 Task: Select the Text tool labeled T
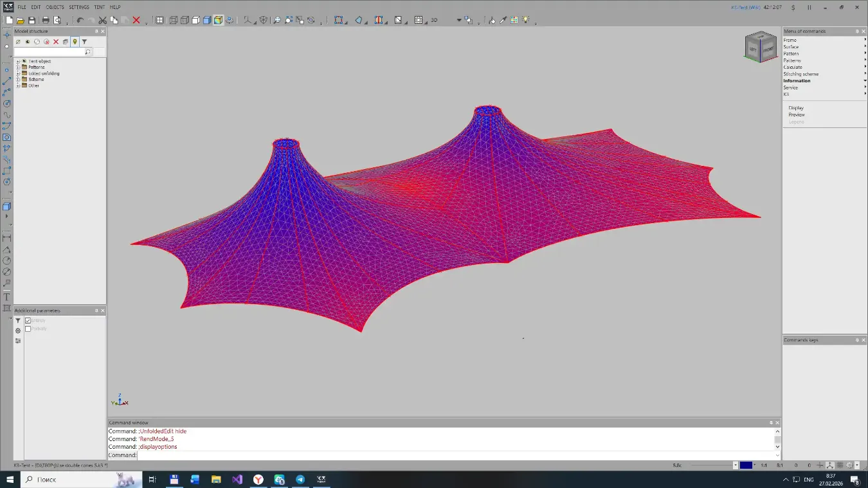pos(7,297)
